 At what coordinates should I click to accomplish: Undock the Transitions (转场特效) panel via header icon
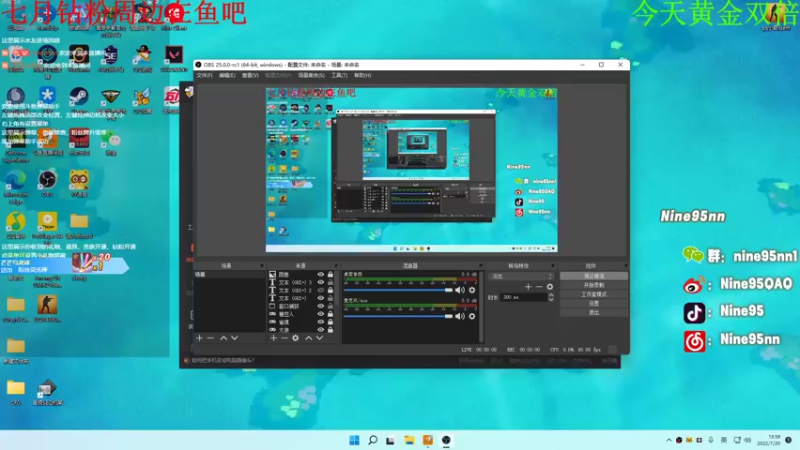553,266
